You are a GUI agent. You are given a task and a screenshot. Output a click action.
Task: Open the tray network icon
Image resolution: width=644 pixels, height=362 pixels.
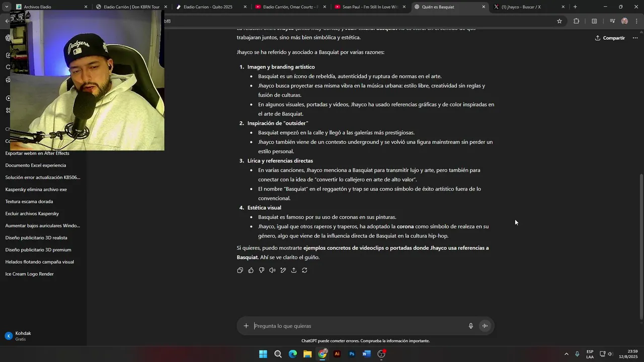tap(602, 354)
